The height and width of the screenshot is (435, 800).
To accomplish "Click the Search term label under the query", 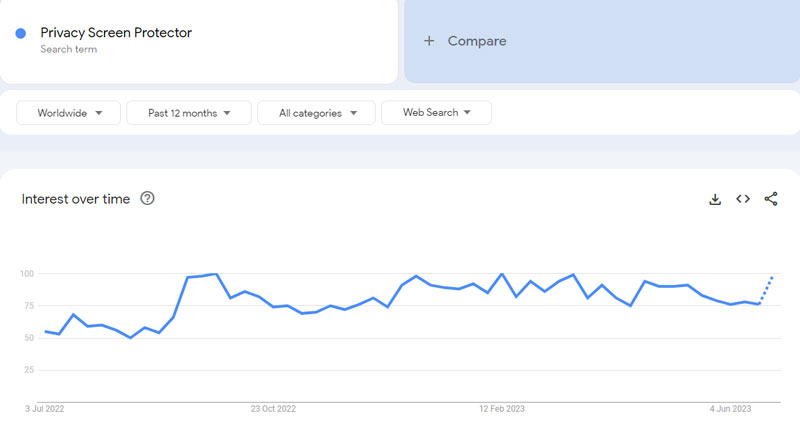I will tap(69, 49).
